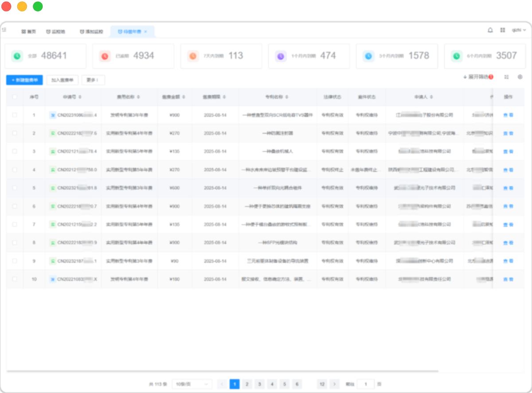
Task: Select the checkbox for row 5
Action: click(15, 188)
